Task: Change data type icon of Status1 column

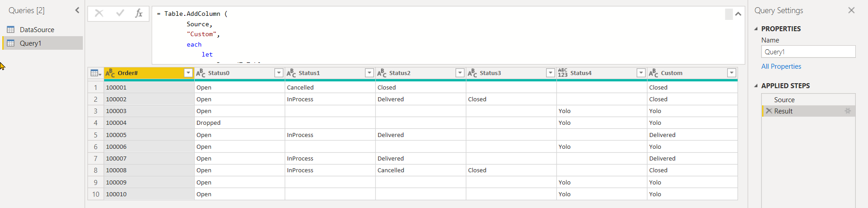Action: coord(291,73)
